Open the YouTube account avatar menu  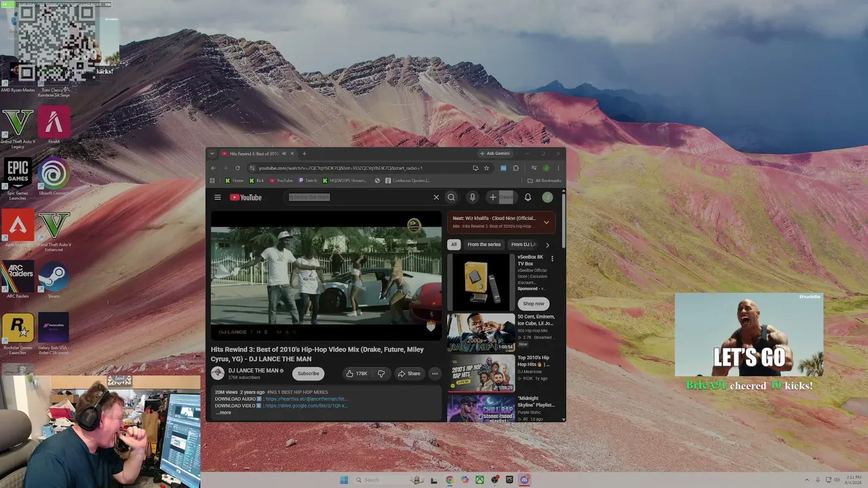547,197
